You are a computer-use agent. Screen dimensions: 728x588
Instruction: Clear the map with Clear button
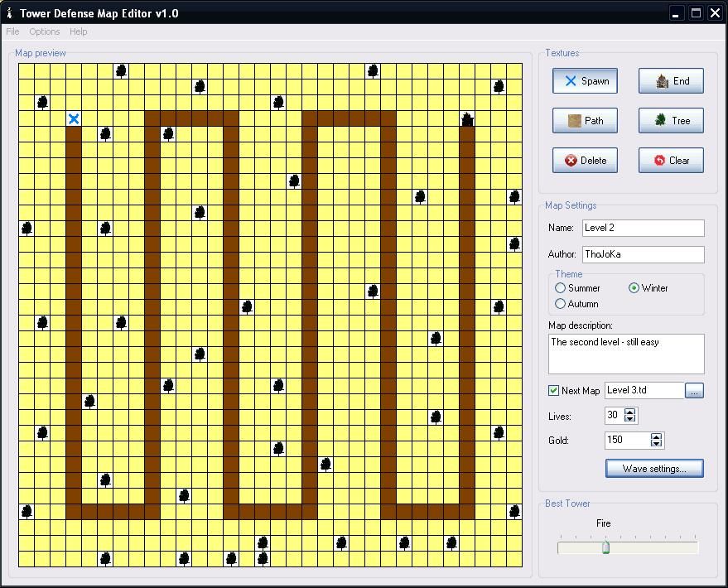[671, 160]
